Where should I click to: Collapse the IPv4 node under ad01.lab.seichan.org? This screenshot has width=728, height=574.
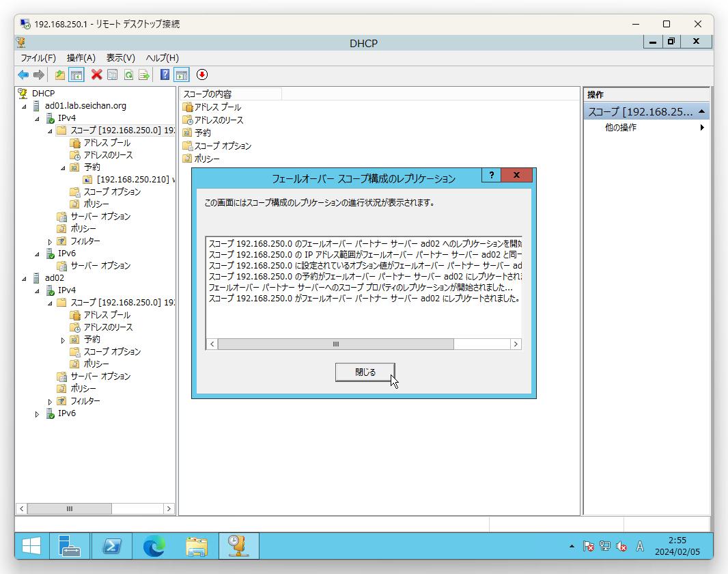point(37,119)
